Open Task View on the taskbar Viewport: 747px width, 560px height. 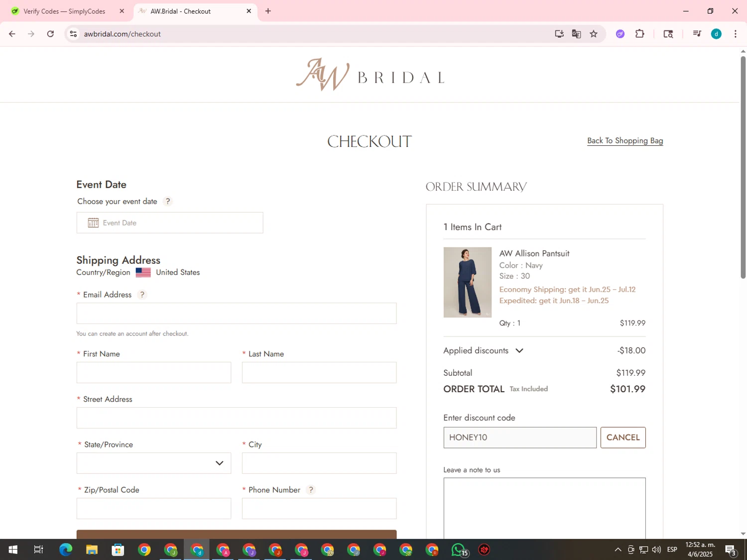pyautogui.click(x=38, y=550)
